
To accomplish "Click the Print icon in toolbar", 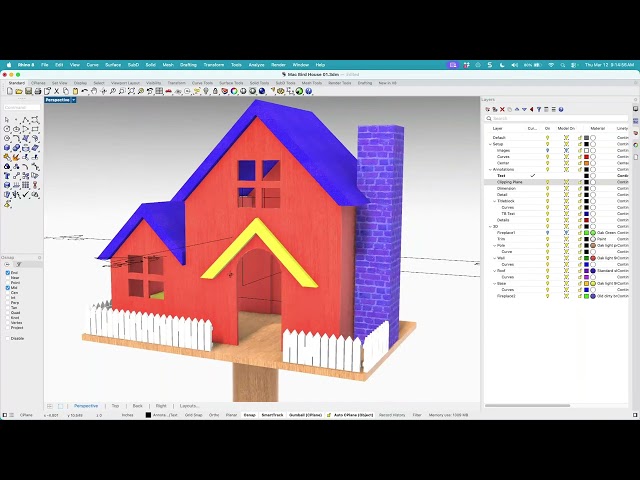I will (38, 91).
